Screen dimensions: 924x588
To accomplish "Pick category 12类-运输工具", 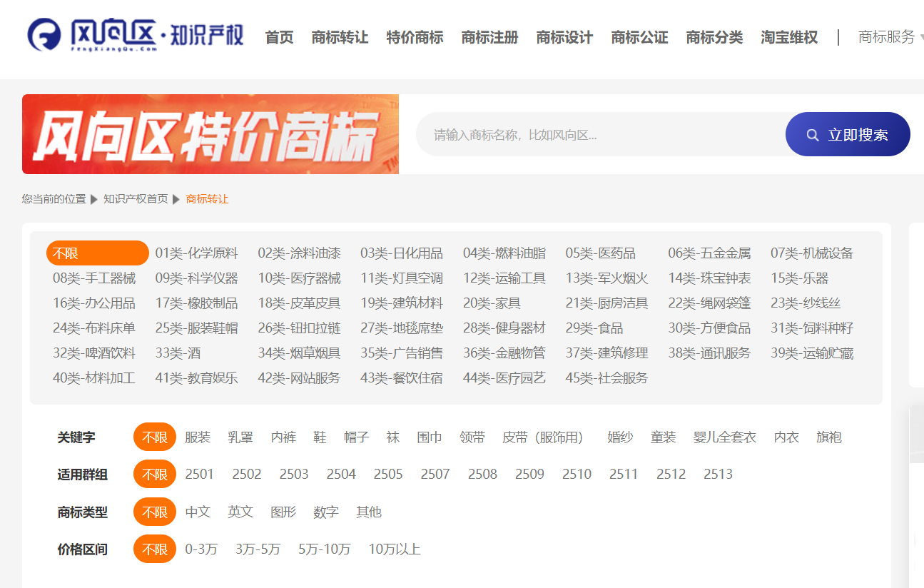I will point(504,278).
